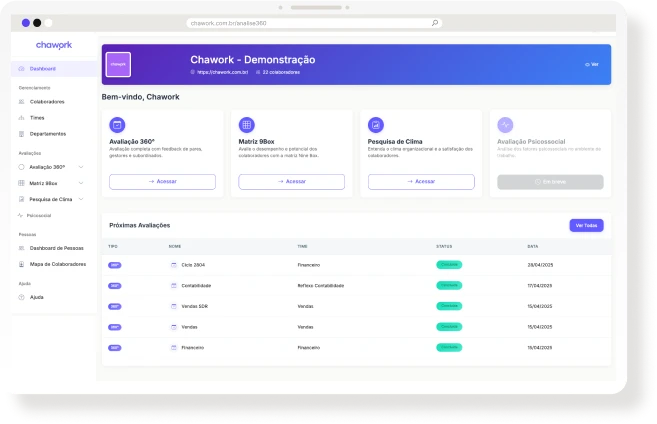Click the Avaliação 360° card calendar icon
The width and height of the screenshot is (657, 424).
coord(117,125)
